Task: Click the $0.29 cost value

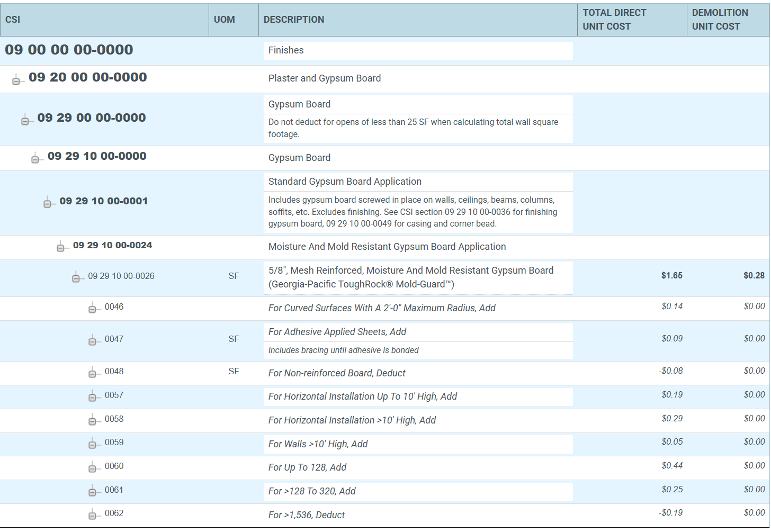Action: pos(672,418)
